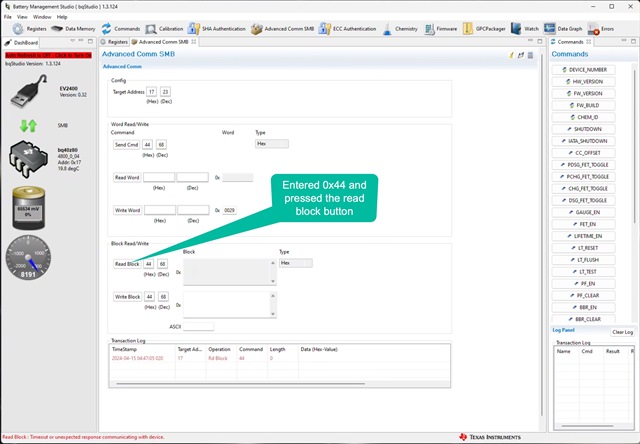Open ECC Authentication tool

(x=347, y=29)
